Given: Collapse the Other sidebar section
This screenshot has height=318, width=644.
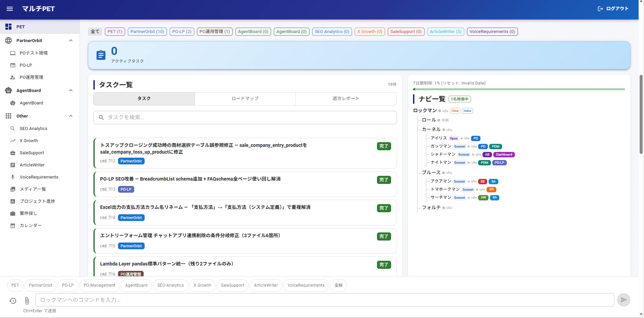Looking at the screenshot, I should click(x=70, y=116).
